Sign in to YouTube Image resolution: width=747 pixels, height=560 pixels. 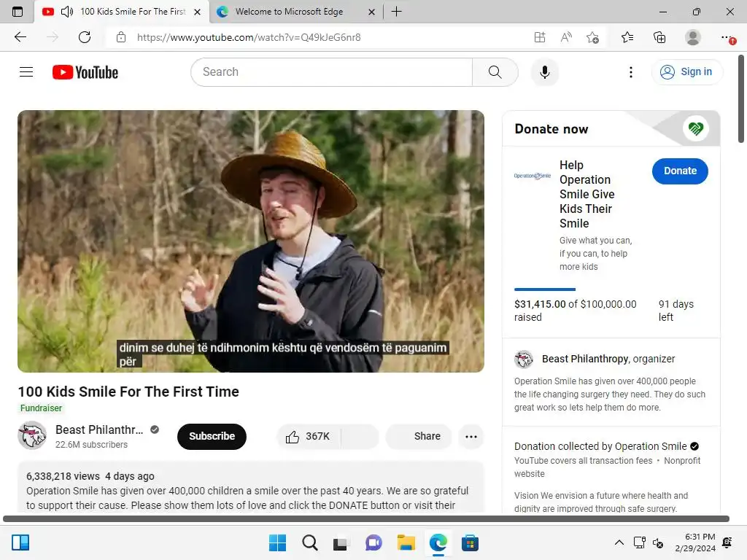(x=686, y=72)
